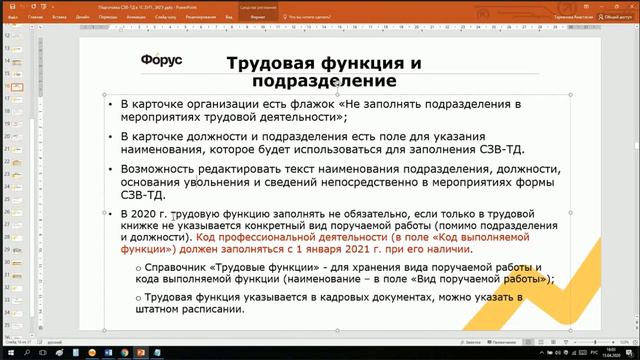Screen dimensions: 640x360
Task: Switch to Reading view icon
Action: pyautogui.click(x=553, y=342)
